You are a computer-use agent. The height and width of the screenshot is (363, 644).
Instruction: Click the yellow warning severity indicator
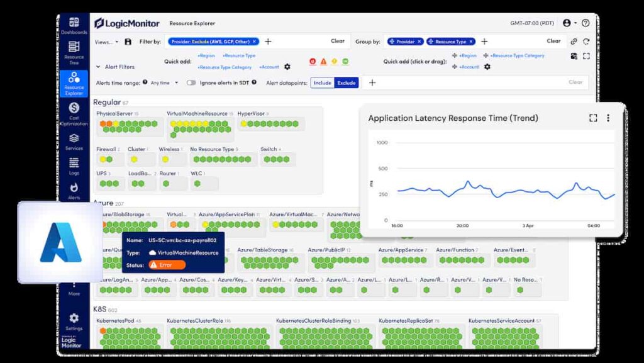335,62
